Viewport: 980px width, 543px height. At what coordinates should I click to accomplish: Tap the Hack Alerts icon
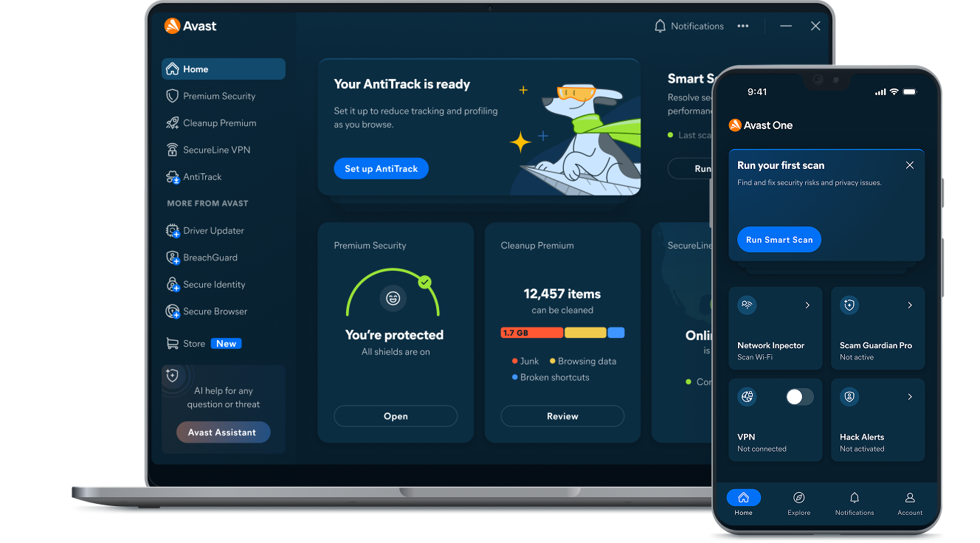tap(849, 396)
